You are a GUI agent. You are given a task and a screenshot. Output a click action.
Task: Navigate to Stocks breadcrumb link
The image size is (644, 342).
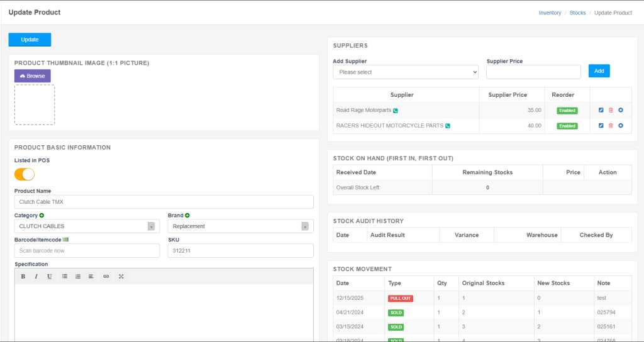point(577,13)
